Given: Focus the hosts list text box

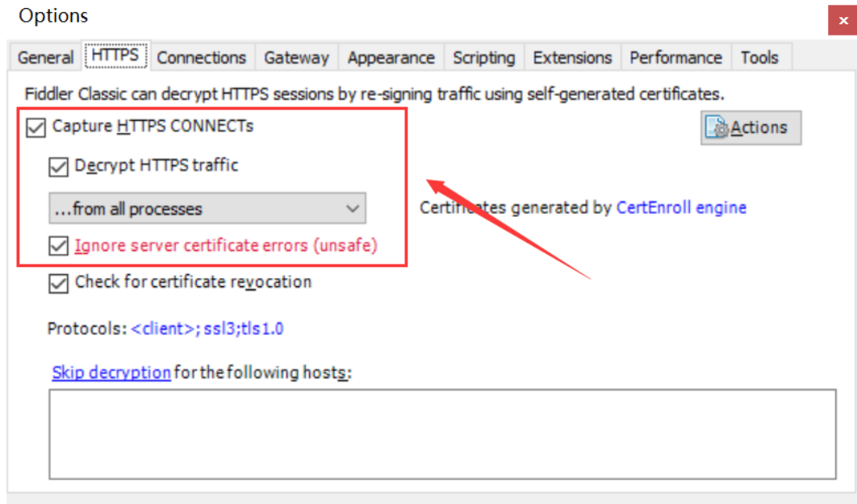Looking at the screenshot, I should coord(443,434).
